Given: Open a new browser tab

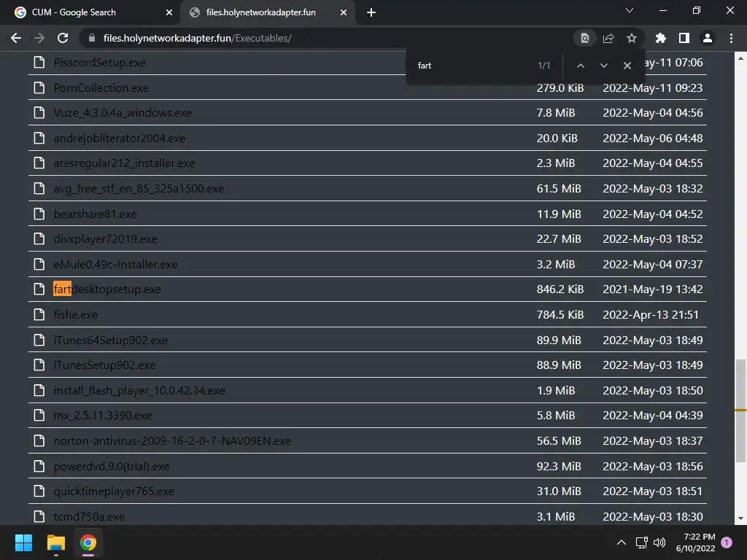Looking at the screenshot, I should pos(371,12).
